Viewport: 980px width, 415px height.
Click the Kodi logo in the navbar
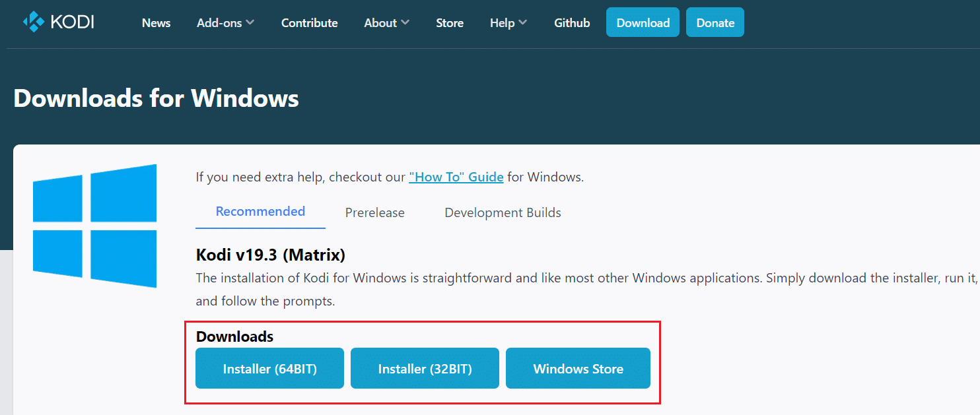58,22
